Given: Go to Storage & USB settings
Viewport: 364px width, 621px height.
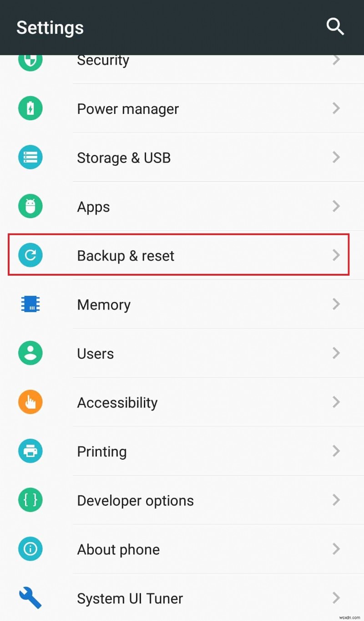Looking at the screenshot, I should [x=124, y=158].
